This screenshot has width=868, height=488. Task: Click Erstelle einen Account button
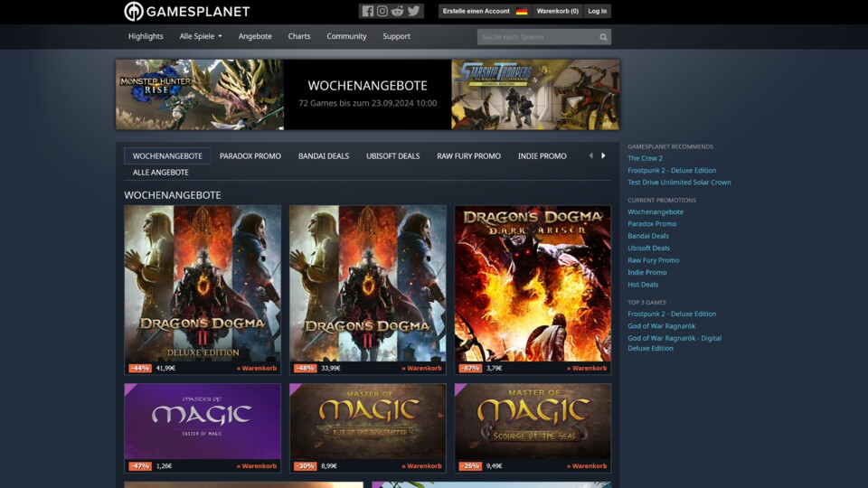[476, 11]
